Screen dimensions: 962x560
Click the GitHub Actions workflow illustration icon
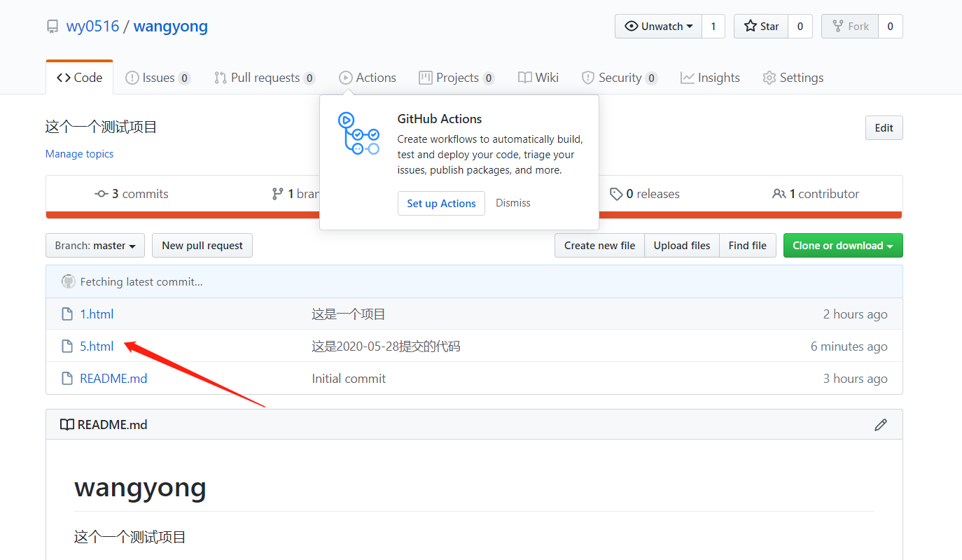click(x=358, y=133)
